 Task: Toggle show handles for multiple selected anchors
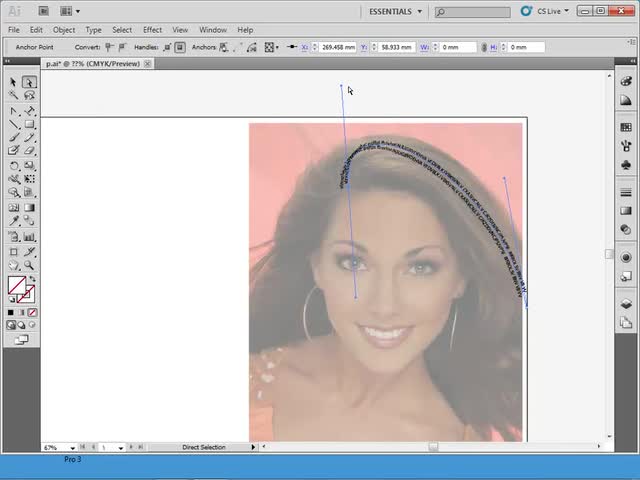[x=166, y=47]
